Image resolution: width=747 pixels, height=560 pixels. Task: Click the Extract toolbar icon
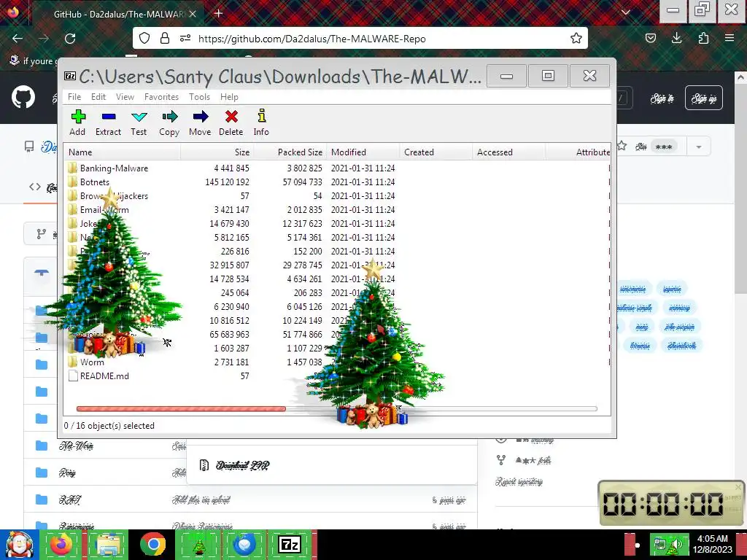(x=108, y=122)
